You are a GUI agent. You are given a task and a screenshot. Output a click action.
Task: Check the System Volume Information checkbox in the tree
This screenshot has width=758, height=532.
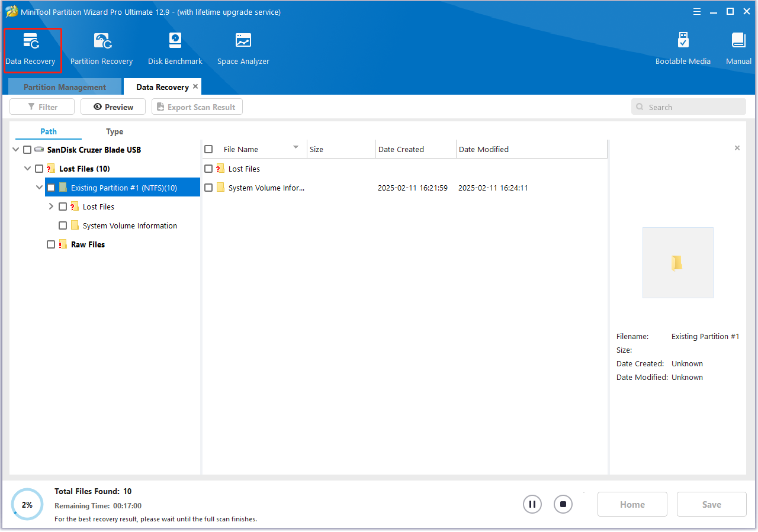(63, 225)
